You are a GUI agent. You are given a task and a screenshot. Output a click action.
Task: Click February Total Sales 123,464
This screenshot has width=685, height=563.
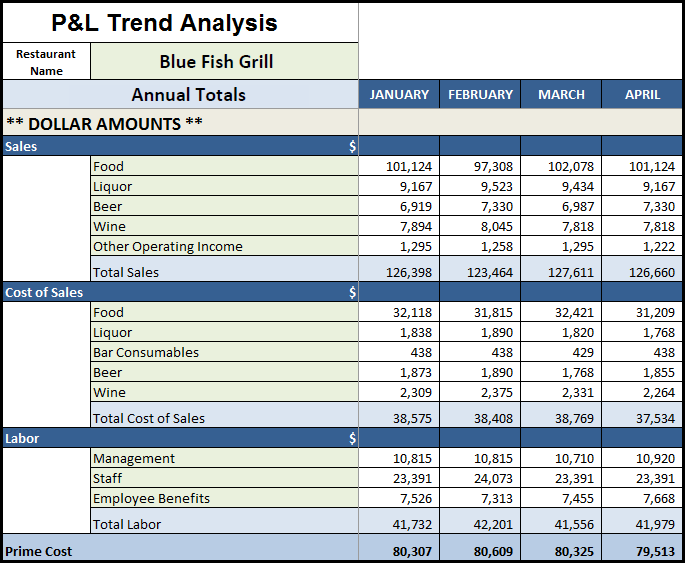(x=480, y=269)
